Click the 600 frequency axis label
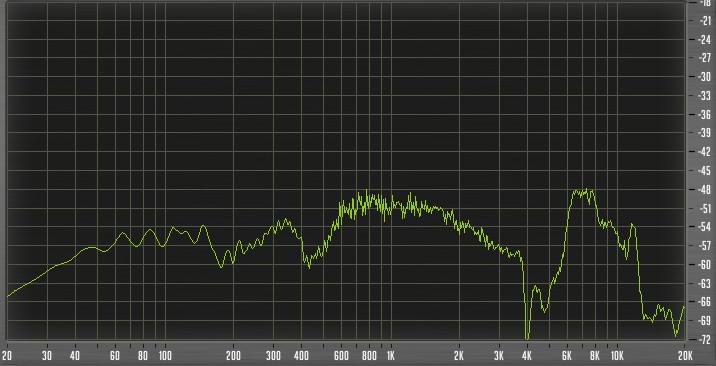This screenshot has height=366, width=716. click(x=341, y=356)
